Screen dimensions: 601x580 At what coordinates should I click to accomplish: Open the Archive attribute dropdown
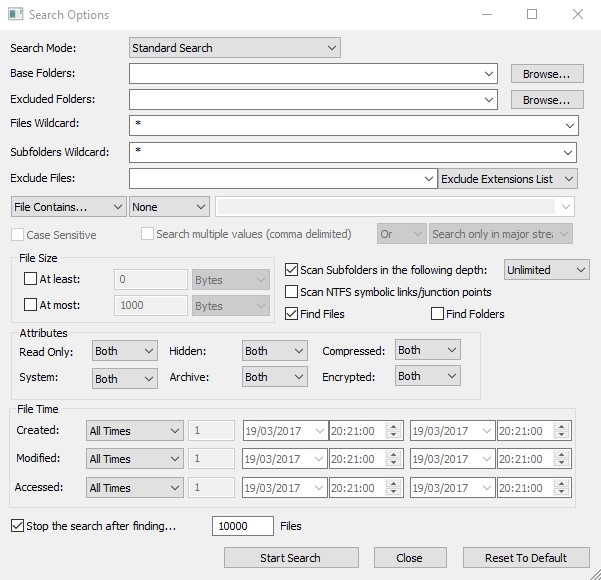point(274,377)
